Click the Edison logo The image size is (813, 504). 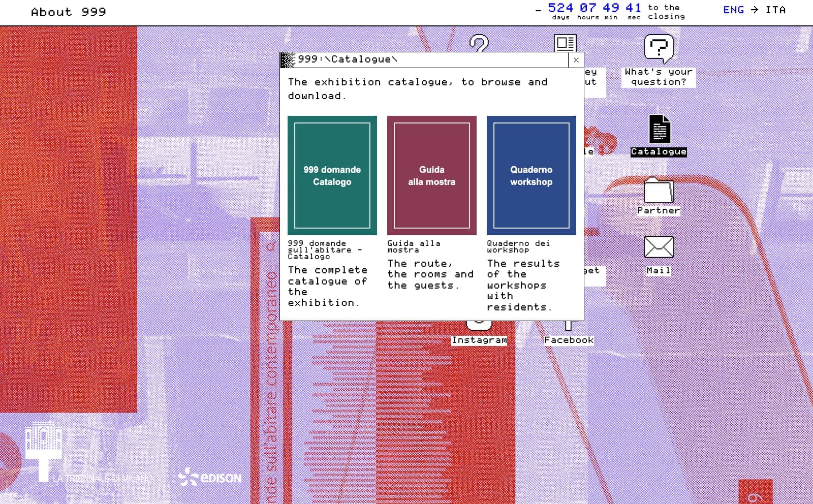[x=210, y=478]
